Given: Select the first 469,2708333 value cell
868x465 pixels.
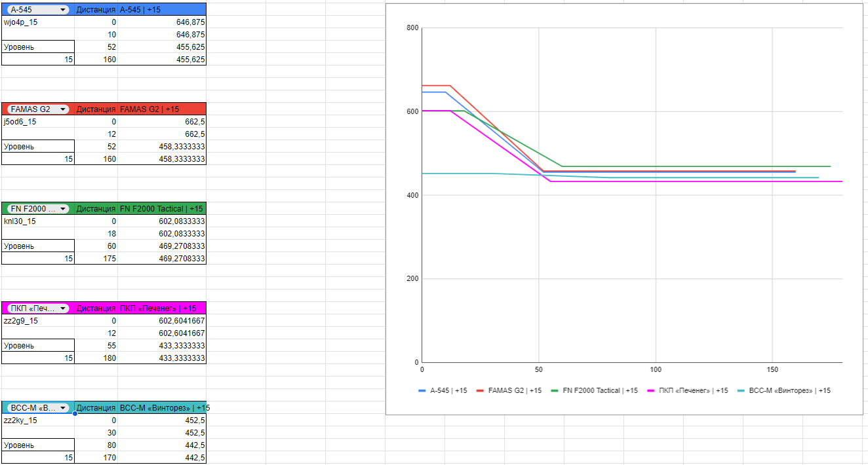Looking at the screenshot, I should (162, 246).
